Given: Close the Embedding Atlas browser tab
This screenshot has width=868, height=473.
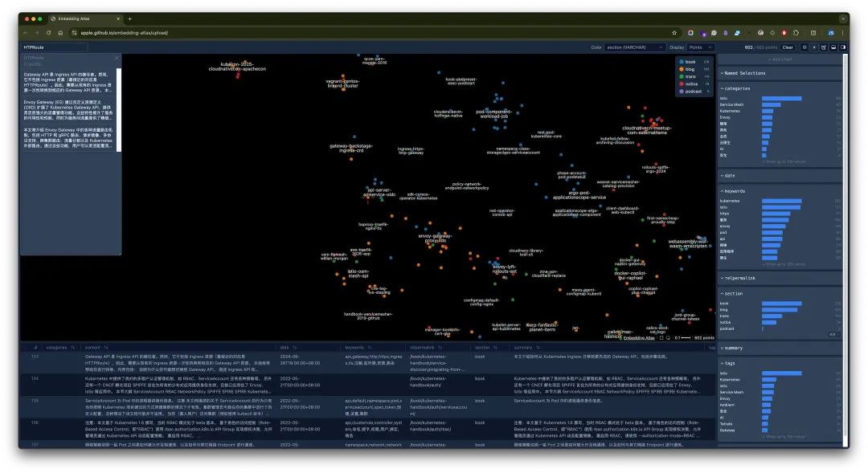Looking at the screenshot, I should [x=118, y=18].
